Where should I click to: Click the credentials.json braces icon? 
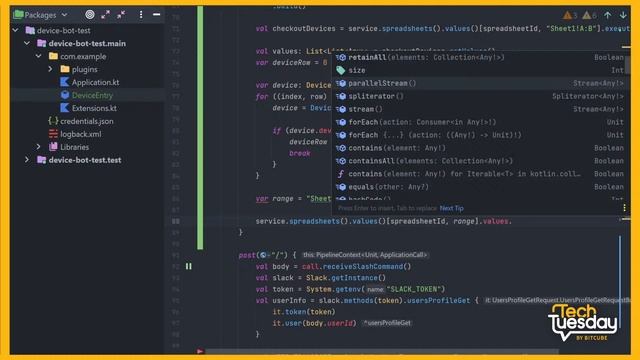pyautogui.click(x=53, y=121)
